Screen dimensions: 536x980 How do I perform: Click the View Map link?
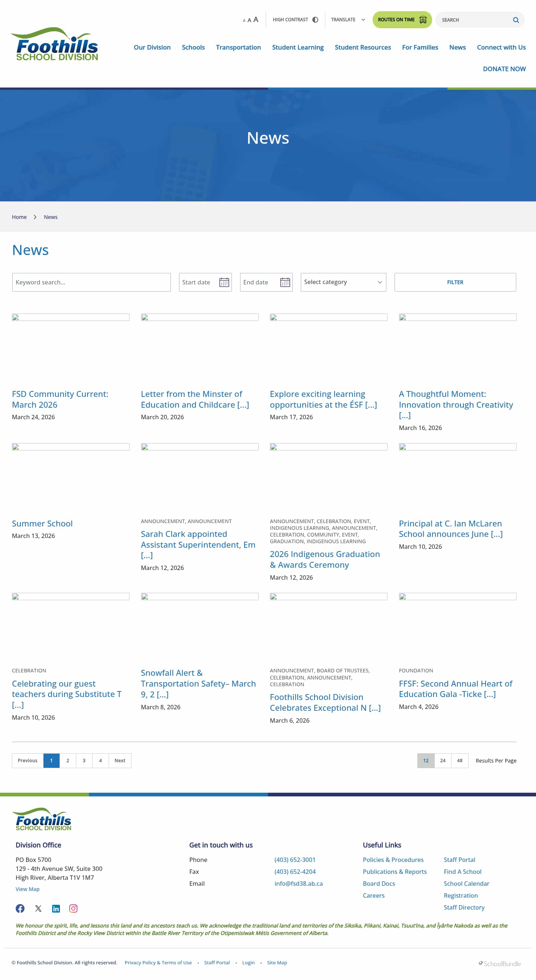28,889
